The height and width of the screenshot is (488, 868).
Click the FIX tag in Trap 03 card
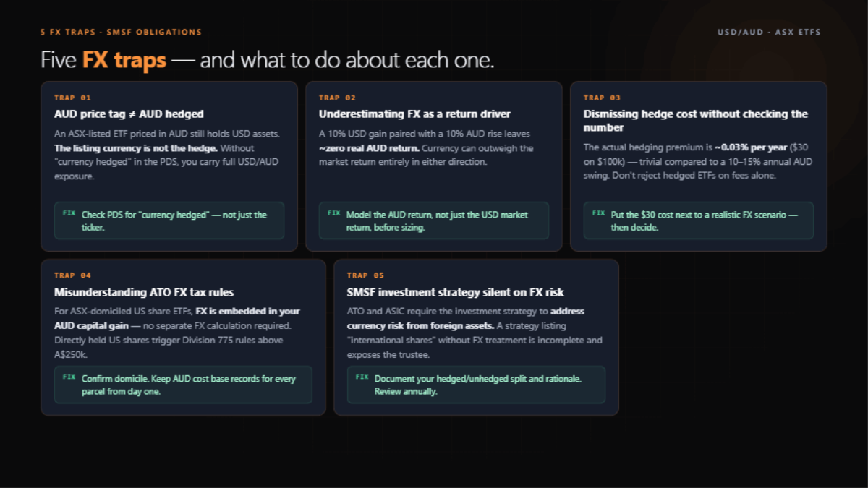click(598, 213)
